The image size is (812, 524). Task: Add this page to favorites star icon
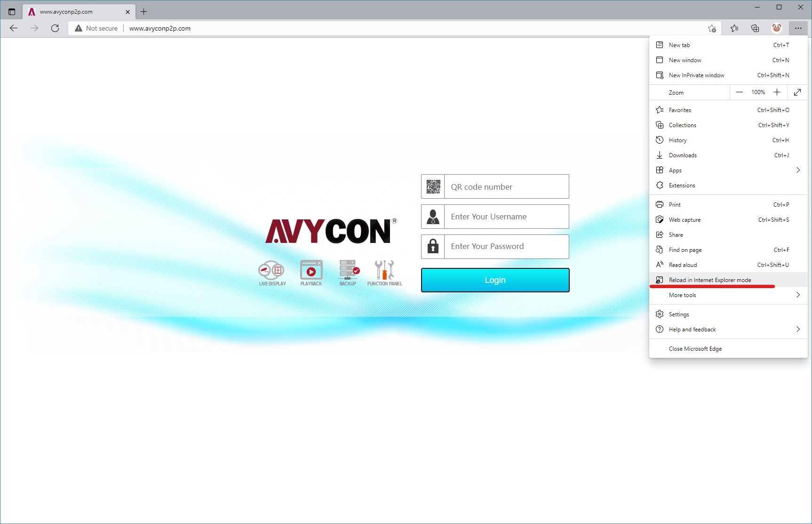click(x=712, y=29)
